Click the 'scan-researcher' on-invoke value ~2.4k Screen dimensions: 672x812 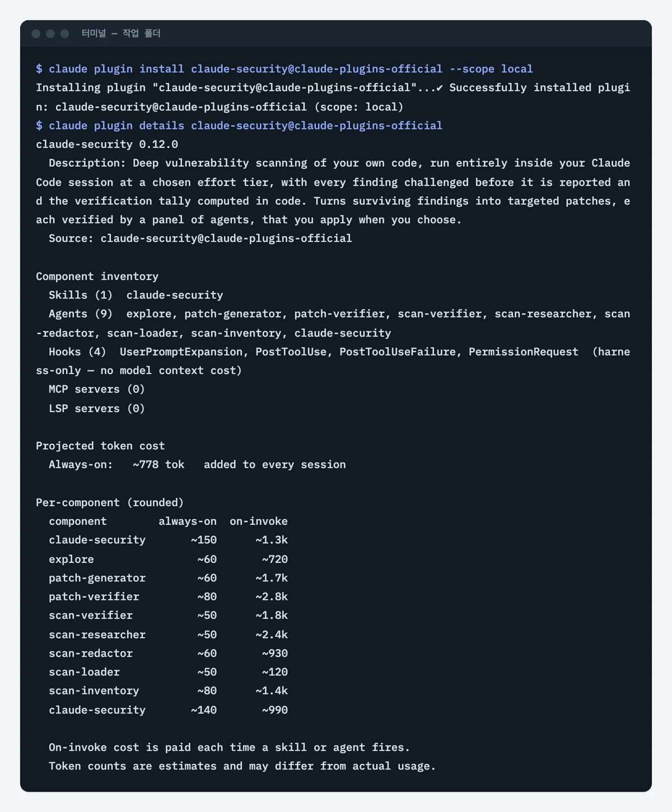click(x=272, y=634)
